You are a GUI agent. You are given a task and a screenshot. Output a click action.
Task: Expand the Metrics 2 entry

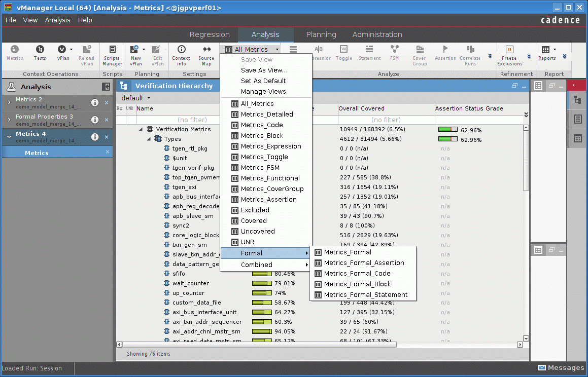(x=9, y=102)
